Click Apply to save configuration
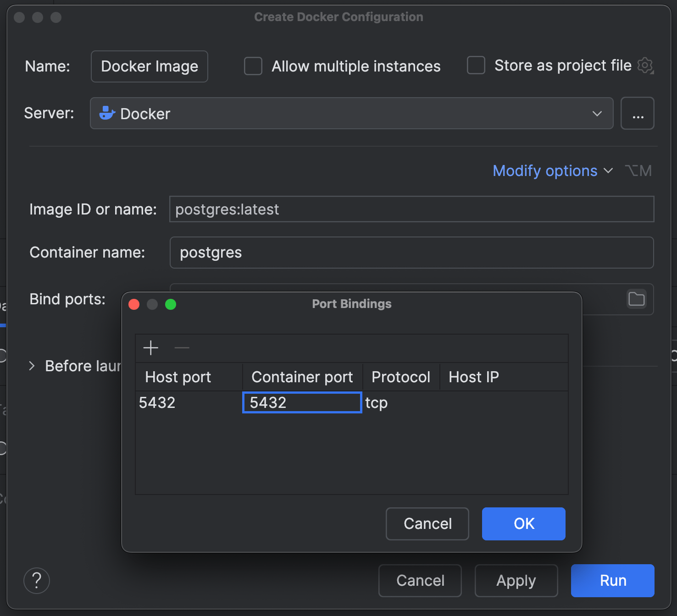The image size is (677, 616). [516, 581]
